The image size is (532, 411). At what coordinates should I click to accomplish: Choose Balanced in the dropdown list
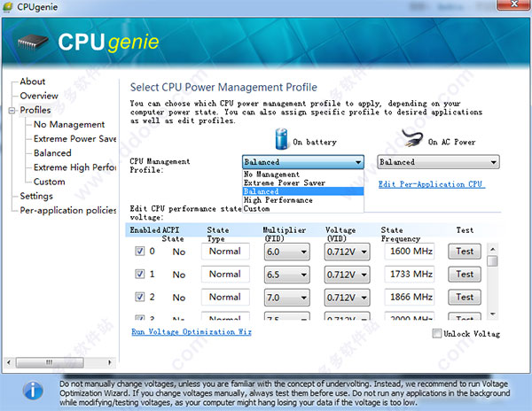click(x=303, y=191)
